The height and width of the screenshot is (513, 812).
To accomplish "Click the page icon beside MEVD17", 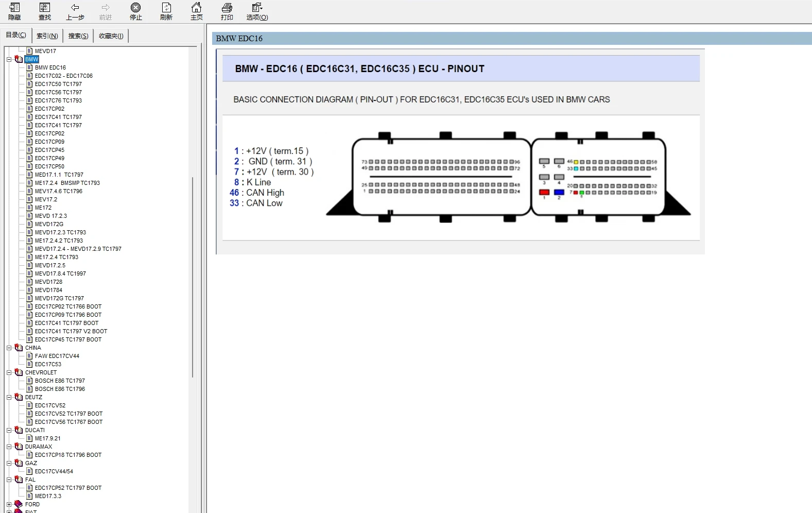I will point(29,51).
